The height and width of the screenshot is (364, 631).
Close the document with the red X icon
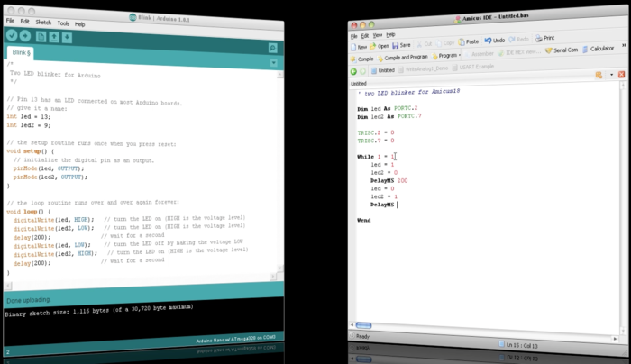[x=621, y=75]
